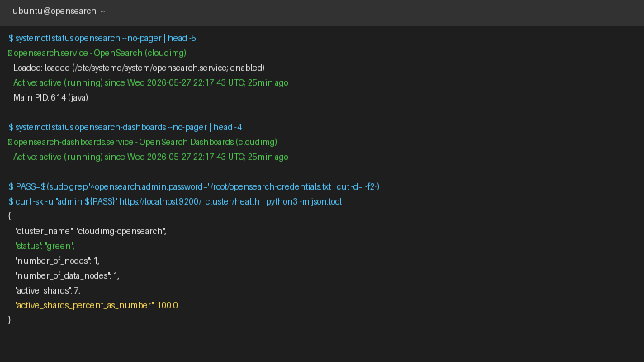Viewport: 644px width, 362px height.
Task: Click the '"cluster_name": "cloudimg-opensearch"' line
Action: [x=91, y=231]
